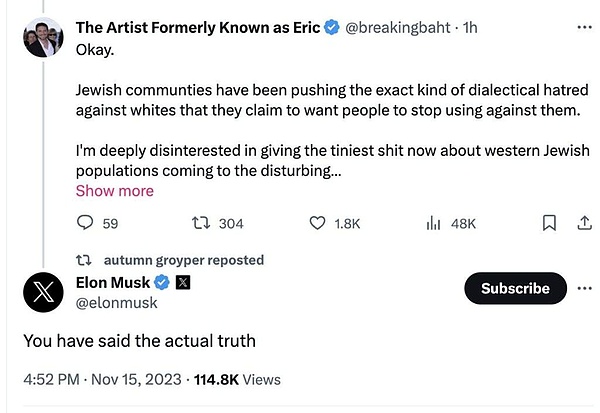Click the repost arrows icon
600x413 pixels.
point(198,224)
